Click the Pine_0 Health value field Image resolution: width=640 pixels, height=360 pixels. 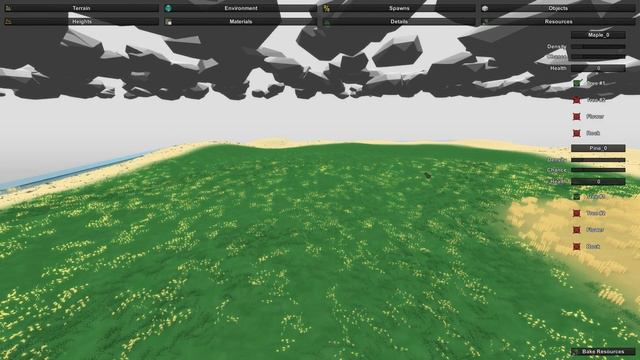(x=598, y=181)
